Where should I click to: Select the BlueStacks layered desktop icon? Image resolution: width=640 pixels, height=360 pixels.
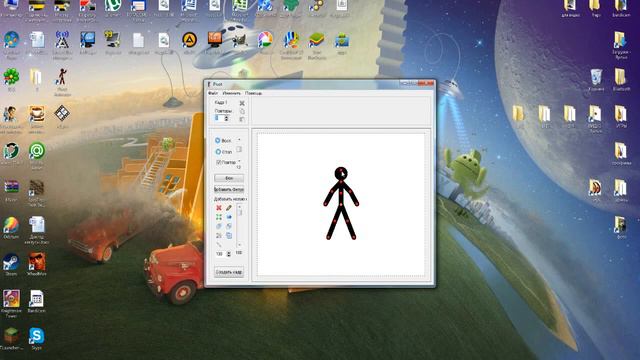[x=316, y=40]
